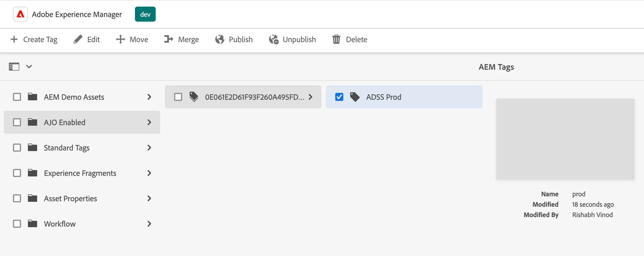The width and height of the screenshot is (644, 256).
Task: Expand the Experience Fragments chevron
Action: coord(149,173)
